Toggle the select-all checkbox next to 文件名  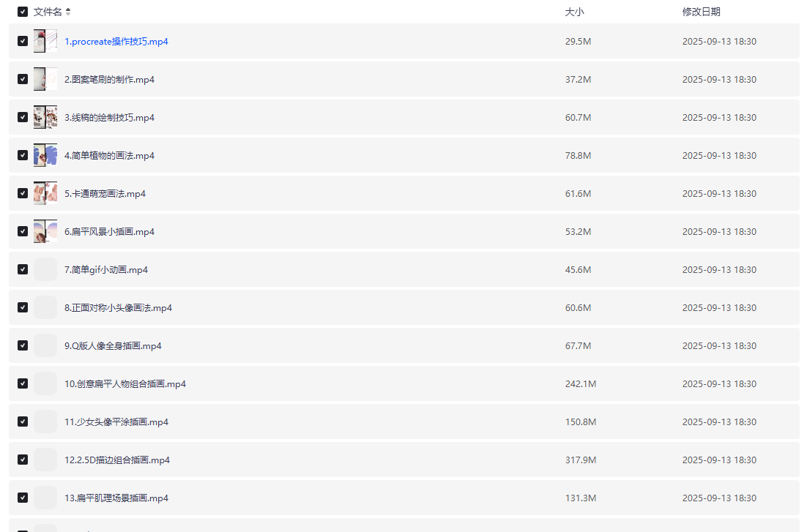(x=23, y=12)
